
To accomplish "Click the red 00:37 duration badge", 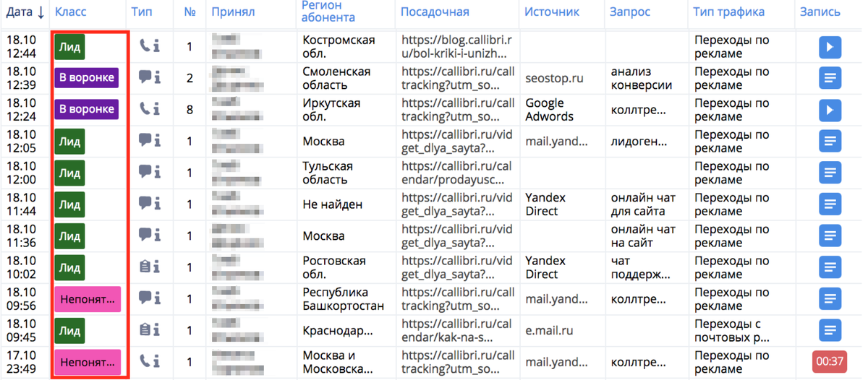I will pos(830,361).
